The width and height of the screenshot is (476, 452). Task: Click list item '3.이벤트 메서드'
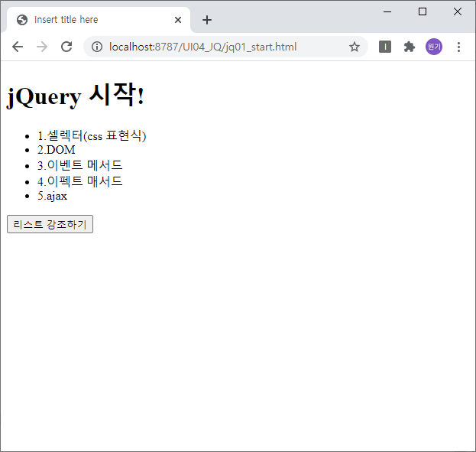coord(79,165)
